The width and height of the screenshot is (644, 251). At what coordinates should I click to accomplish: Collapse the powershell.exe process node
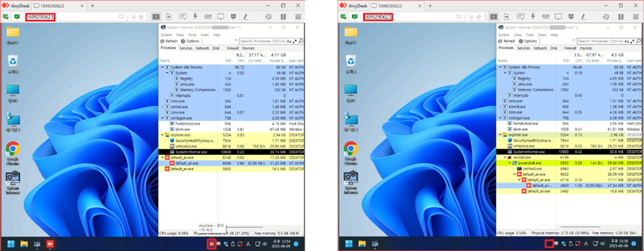(x=510, y=163)
